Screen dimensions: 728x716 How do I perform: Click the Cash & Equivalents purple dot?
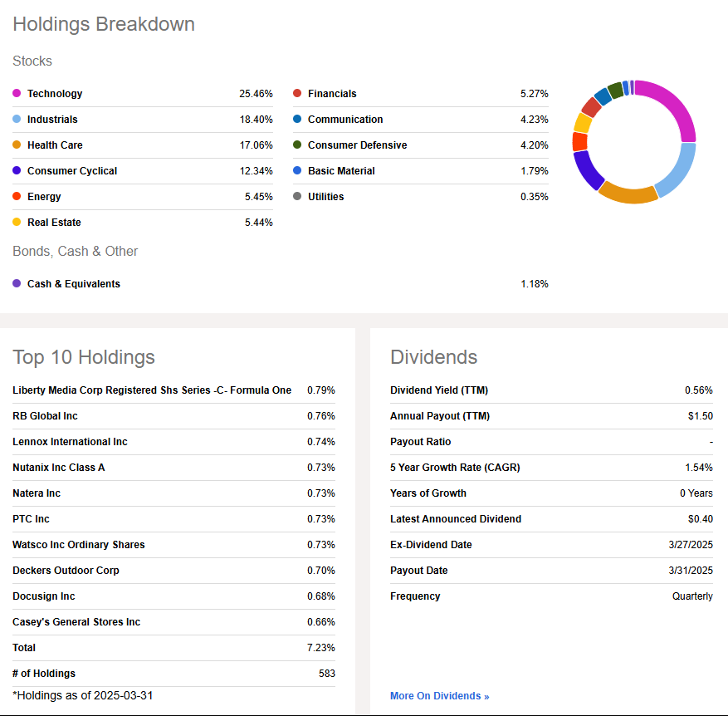pos(17,284)
